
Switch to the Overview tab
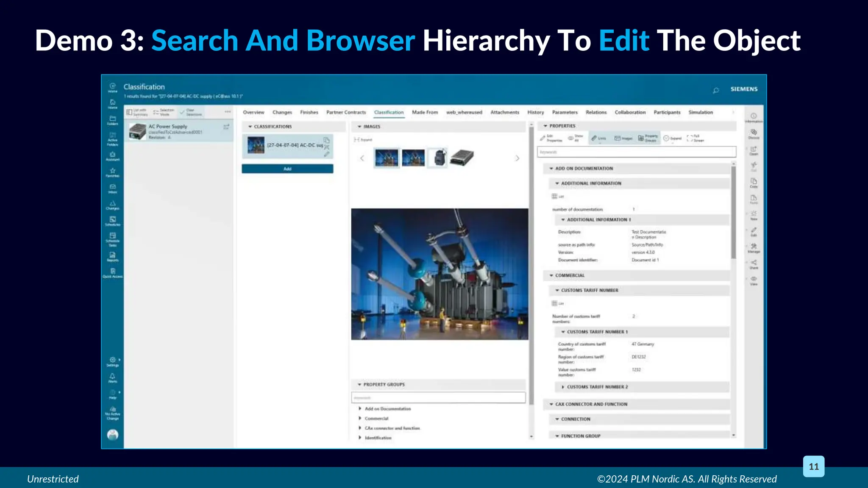(253, 112)
